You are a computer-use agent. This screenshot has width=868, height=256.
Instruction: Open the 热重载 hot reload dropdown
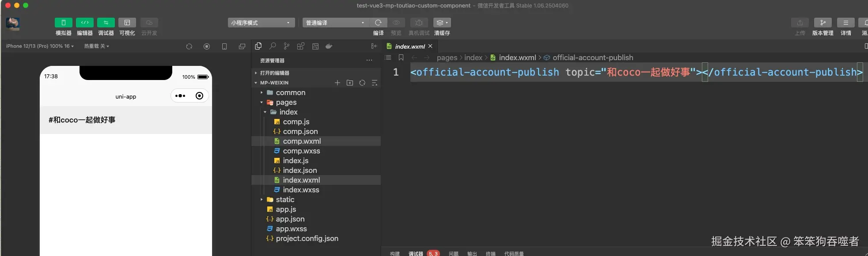(x=96, y=46)
